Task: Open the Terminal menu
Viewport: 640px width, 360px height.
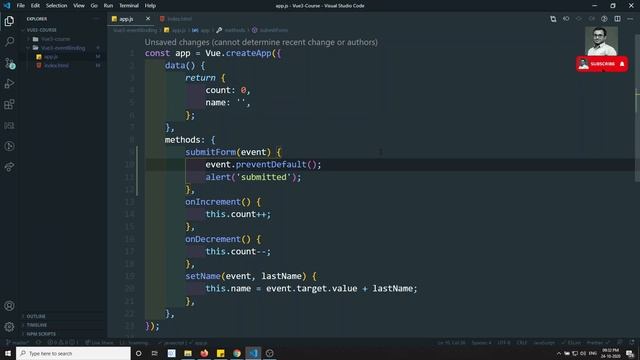Action: [x=129, y=6]
